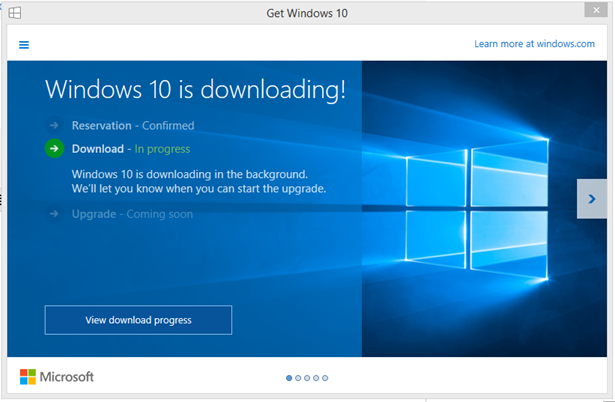Close the Get Windows 10 window

(x=596, y=10)
